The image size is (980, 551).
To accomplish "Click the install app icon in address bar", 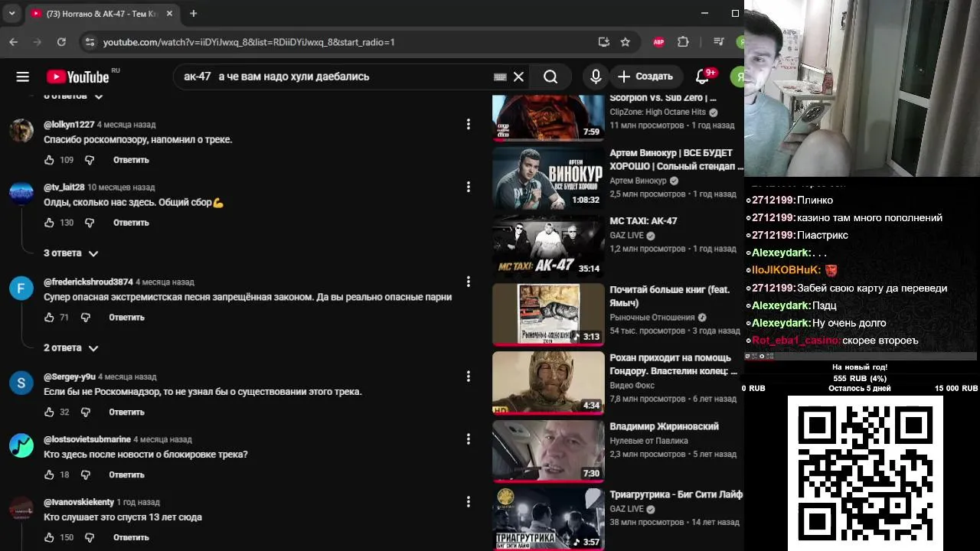I will [x=603, y=42].
